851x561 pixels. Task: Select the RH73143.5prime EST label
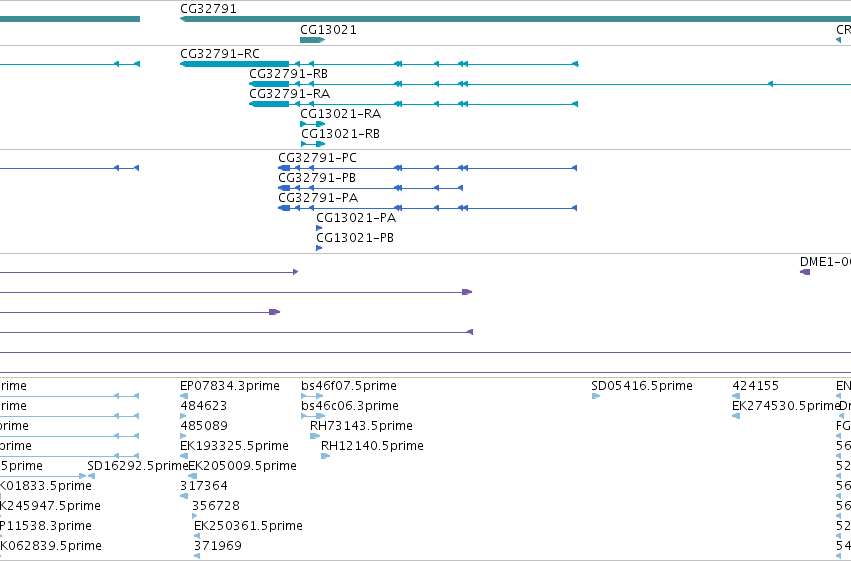(x=361, y=426)
